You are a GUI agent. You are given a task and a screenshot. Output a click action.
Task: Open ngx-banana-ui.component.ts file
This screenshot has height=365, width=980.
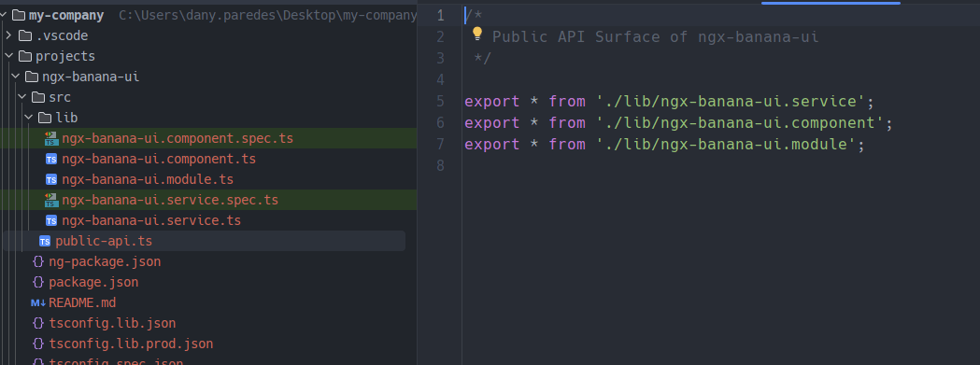coord(159,160)
